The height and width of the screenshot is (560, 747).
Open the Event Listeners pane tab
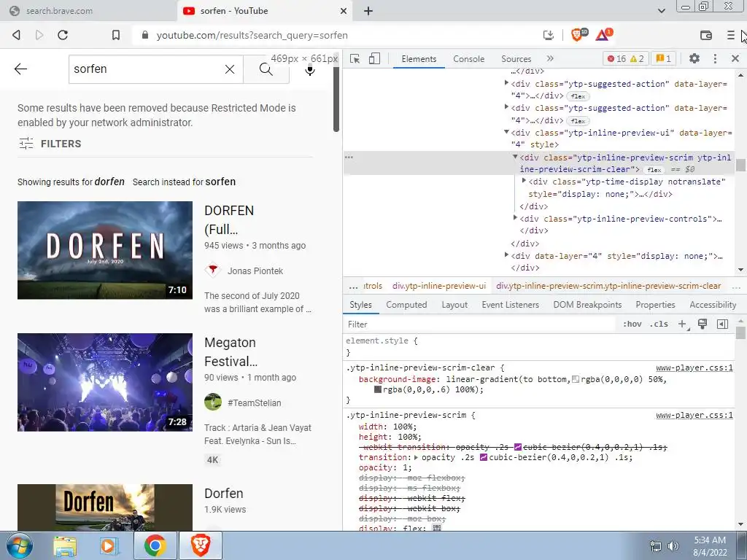point(510,305)
